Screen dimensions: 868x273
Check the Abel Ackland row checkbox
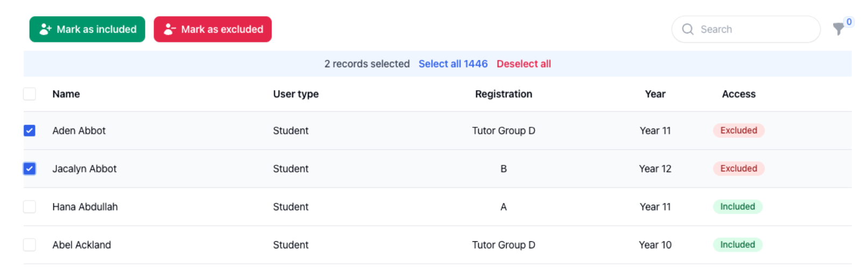pyautogui.click(x=30, y=245)
